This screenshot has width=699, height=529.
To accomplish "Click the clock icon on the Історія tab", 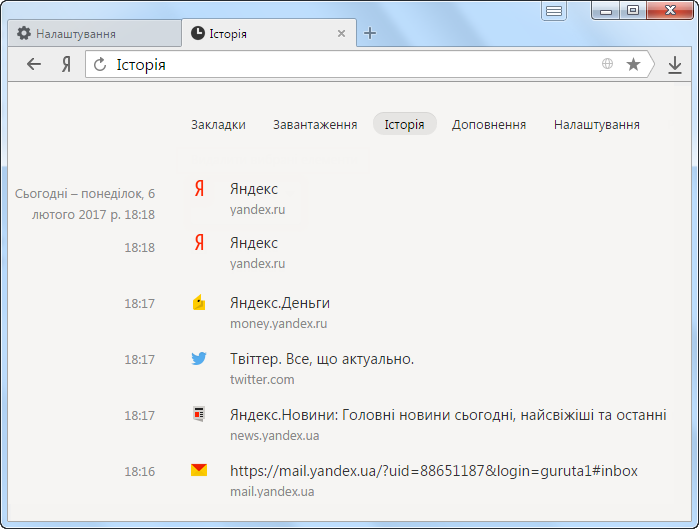I will 197,33.
